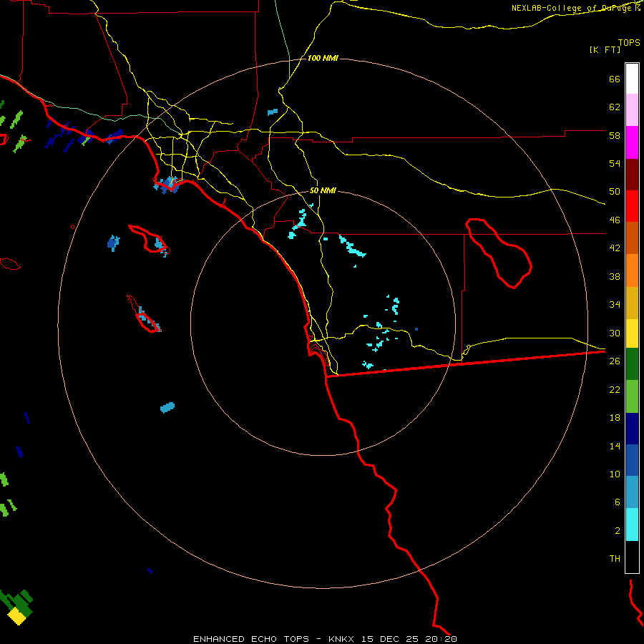
Task: Click the light pink 62 kft legend swatch
Action: (x=632, y=109)
